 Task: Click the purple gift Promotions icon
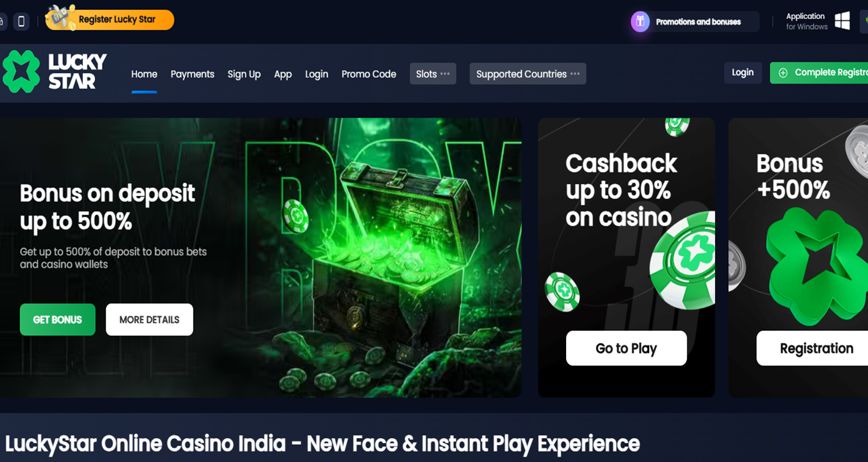pos(640,21)
